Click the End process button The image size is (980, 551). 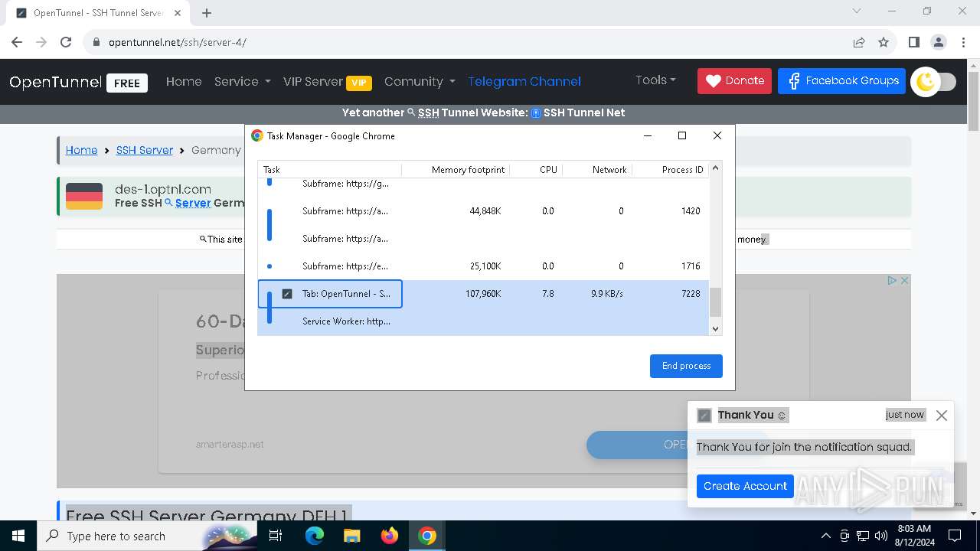(686, 366)
